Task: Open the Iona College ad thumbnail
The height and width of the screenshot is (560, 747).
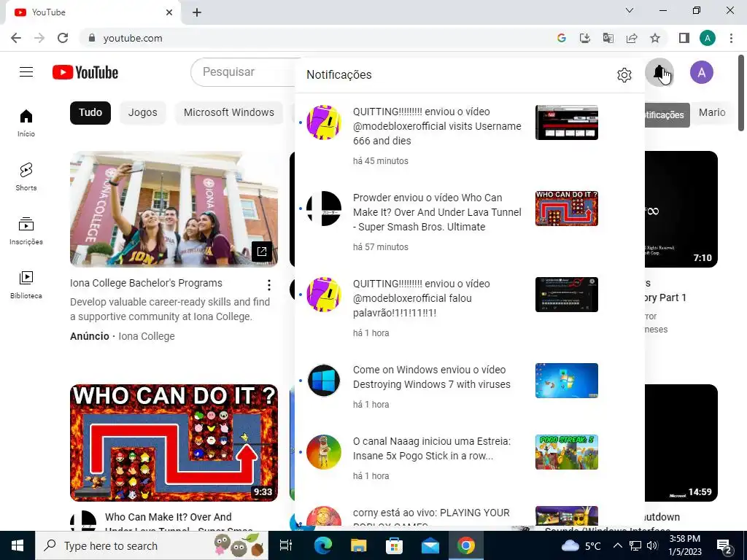Action: coord(174,209)
